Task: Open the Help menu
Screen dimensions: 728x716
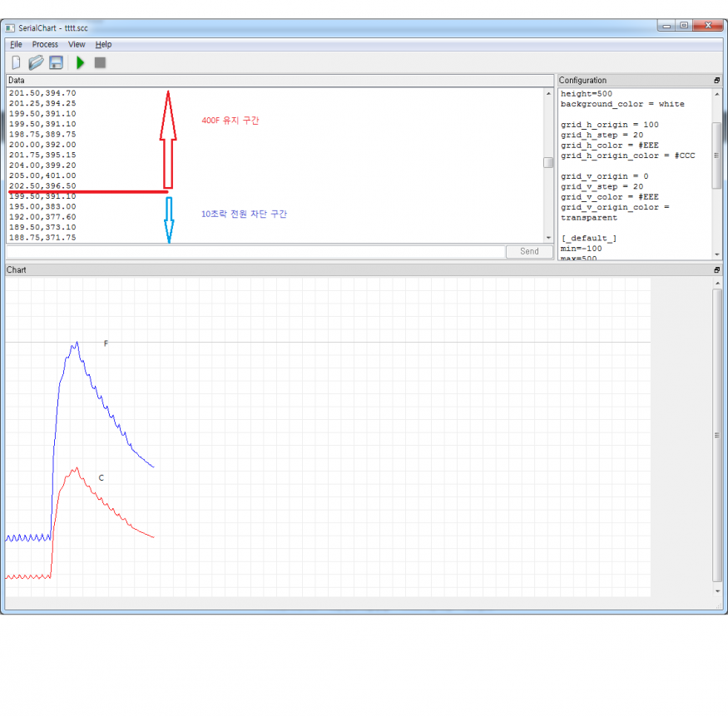Action: click(103, 44)
